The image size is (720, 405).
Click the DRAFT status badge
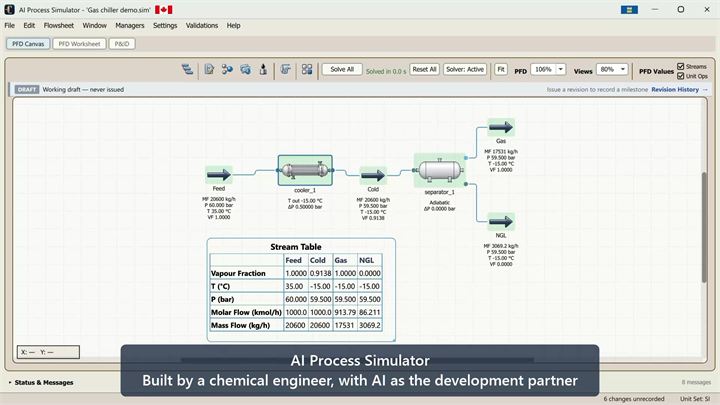27,90
